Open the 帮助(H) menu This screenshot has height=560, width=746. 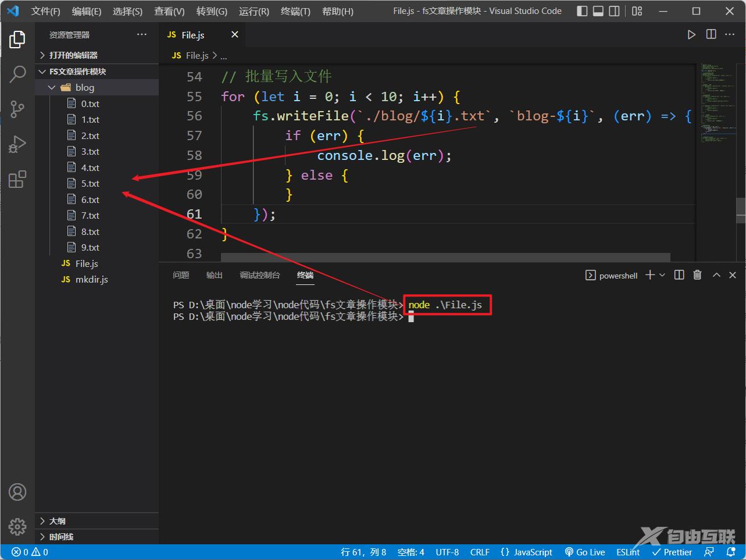[x=338, y=11]
